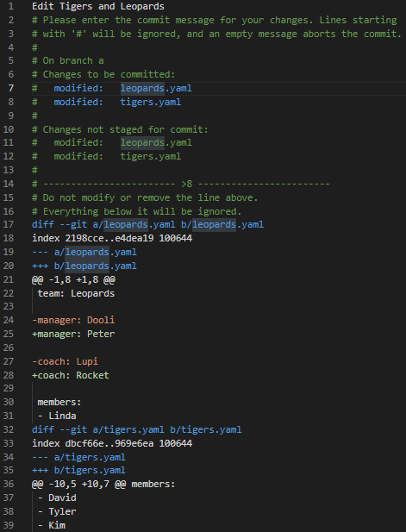
Task: Click 'Do not modify or remove the line above.'
Action: point(145,197)
